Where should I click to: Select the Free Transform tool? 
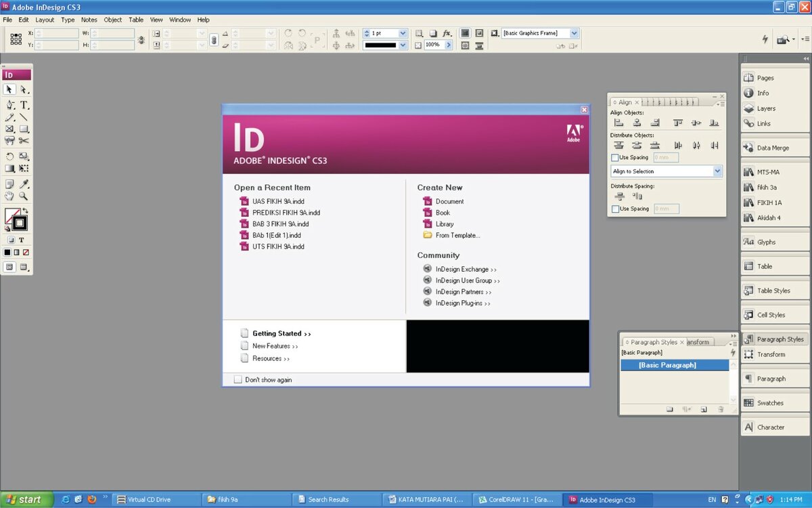click(x=24, y=168)
